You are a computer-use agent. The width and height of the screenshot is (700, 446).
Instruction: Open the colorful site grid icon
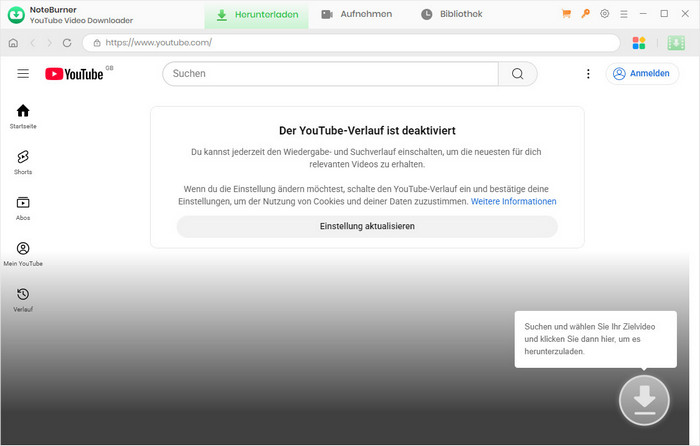coord(639,43)
